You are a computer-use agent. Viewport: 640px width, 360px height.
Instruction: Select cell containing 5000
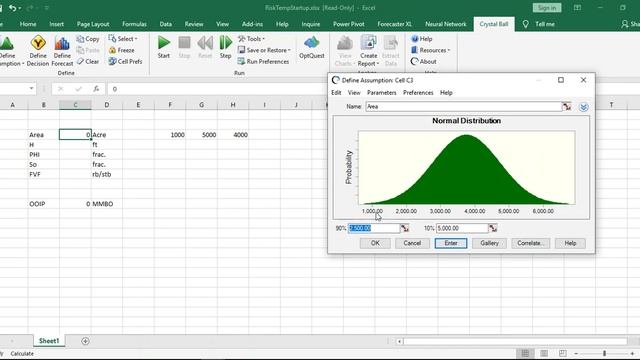pos(202,135)
